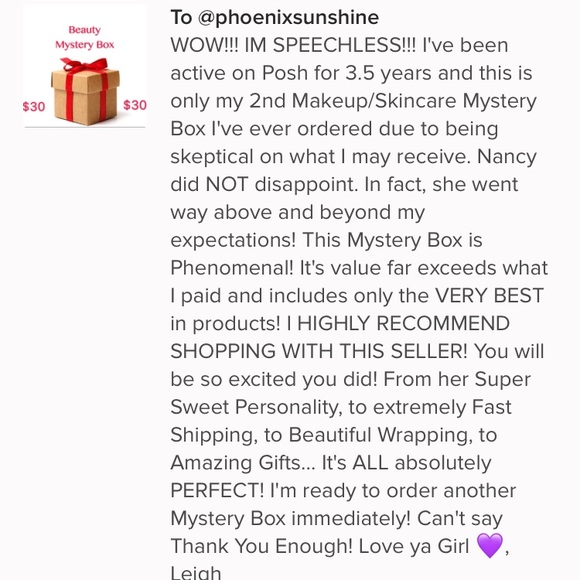
Task: Click the gift box image
Action: [85, 92]
